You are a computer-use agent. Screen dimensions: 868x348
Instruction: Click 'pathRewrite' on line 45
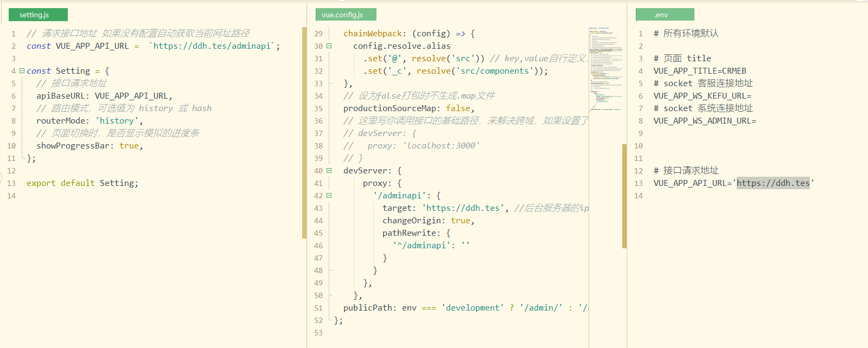click(x=409, y=233)
